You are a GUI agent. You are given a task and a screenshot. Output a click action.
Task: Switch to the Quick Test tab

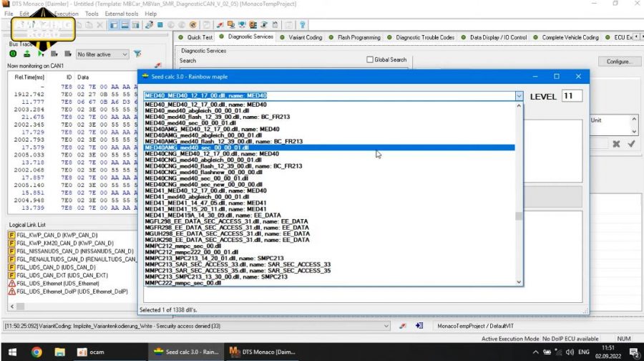pyautogui.click(x=199, y=37)
